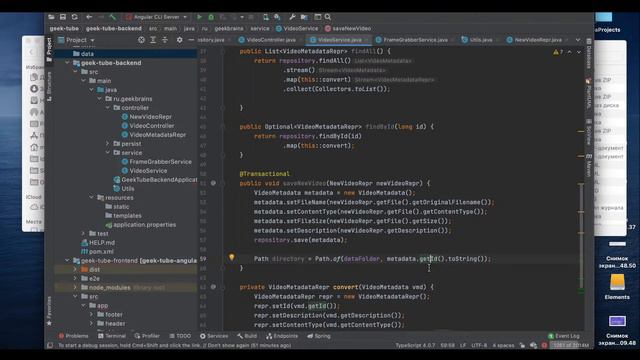Screen dimensions: 640x360
Task: Click the '4 spaces' indent status widget
Action: pyautogui.click(x=503, y=345)
